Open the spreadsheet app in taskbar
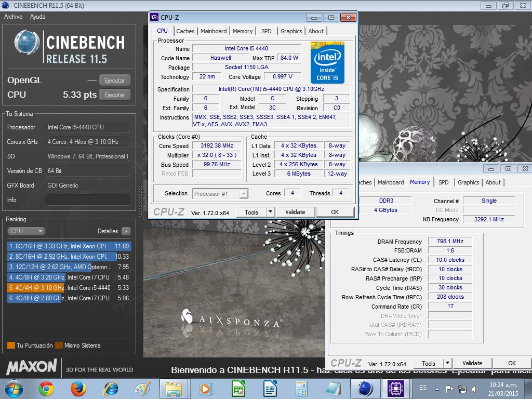532x399 pixels. (x=238, y=389)
